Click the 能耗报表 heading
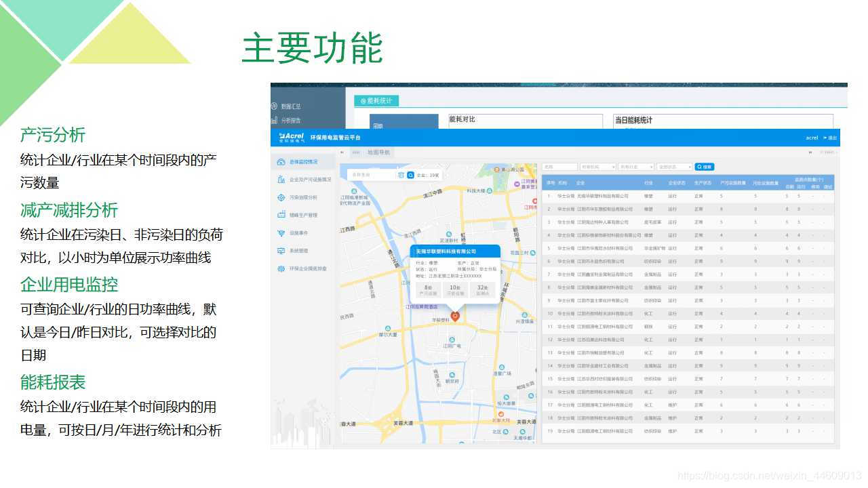 (x=53, y=382)
